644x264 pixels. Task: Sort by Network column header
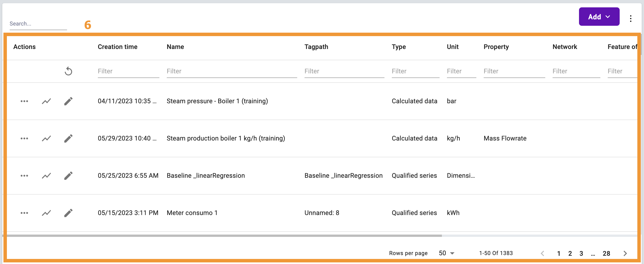click(565, 46)
